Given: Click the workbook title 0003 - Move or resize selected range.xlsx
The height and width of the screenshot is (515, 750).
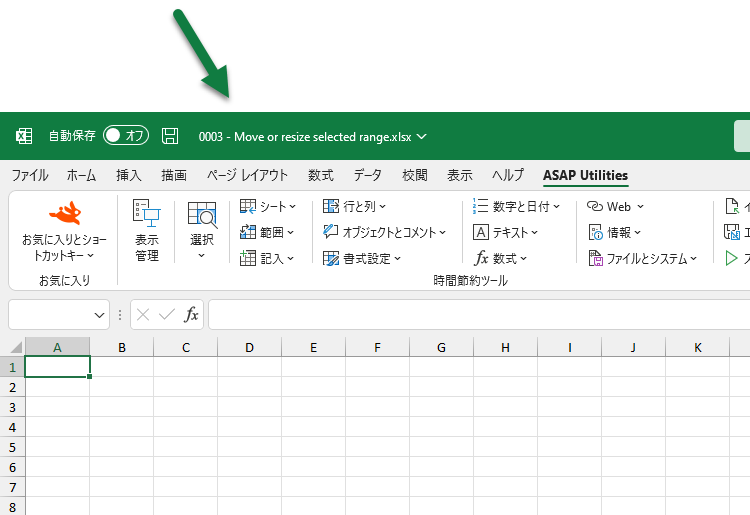Looking at the screenshot, I should [305, 137].
